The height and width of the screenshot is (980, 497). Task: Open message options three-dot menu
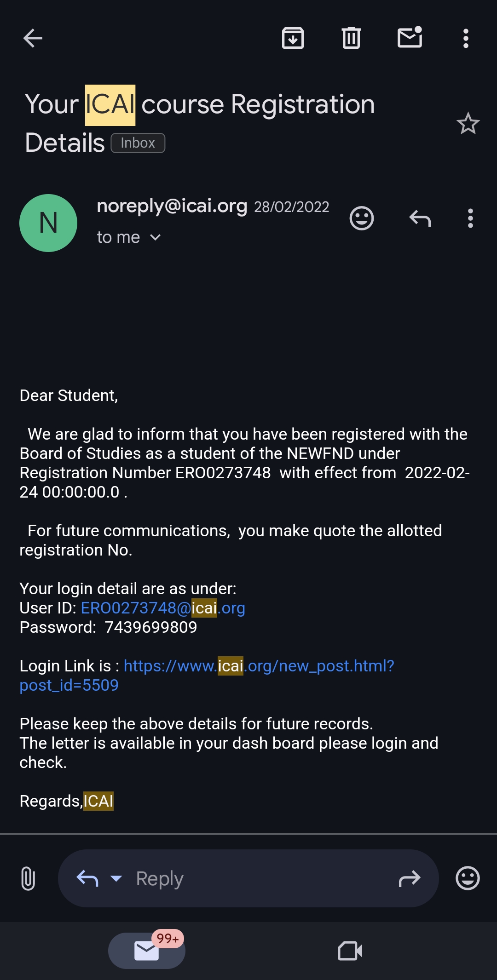470,218
